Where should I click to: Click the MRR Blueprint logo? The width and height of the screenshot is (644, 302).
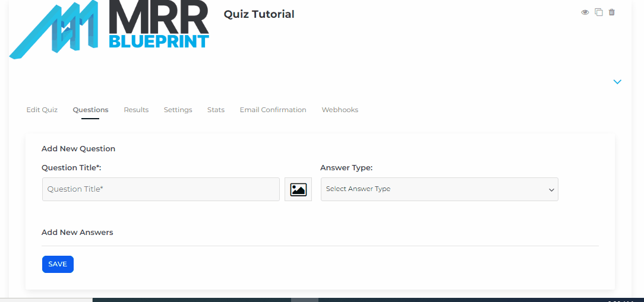pos(109,30)
